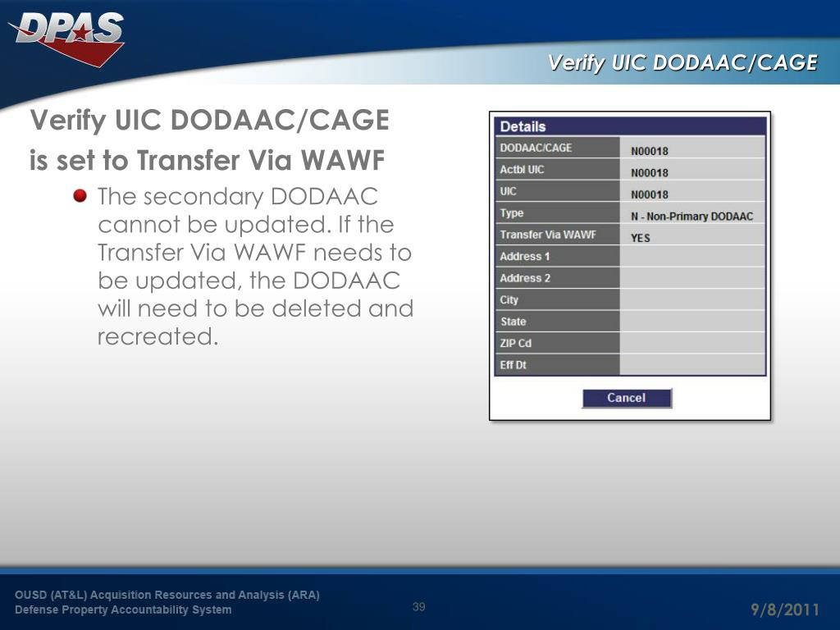Click the OUSD (AT&L) footer line

[167, 595]
